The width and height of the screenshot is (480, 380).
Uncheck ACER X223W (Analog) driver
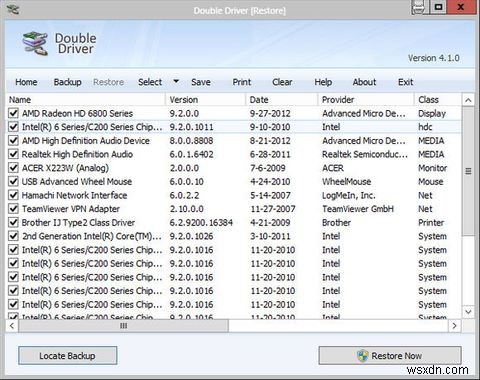pos(13,168)
